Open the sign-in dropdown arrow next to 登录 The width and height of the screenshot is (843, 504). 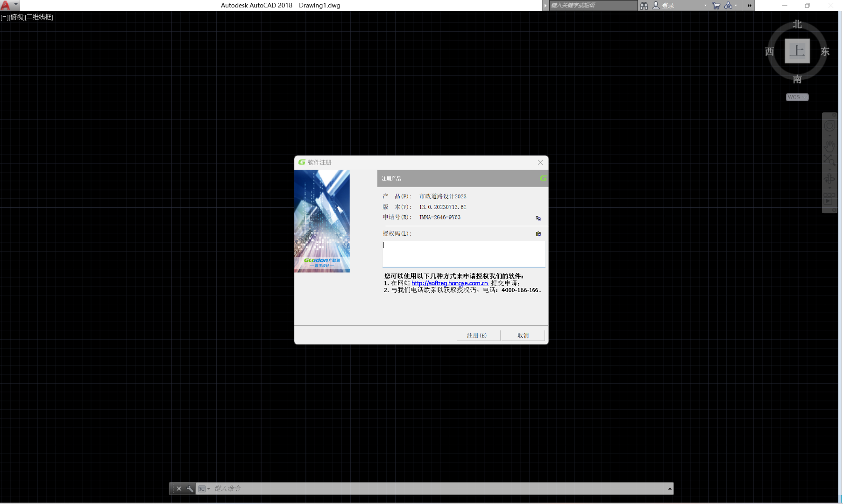(705, 6)
